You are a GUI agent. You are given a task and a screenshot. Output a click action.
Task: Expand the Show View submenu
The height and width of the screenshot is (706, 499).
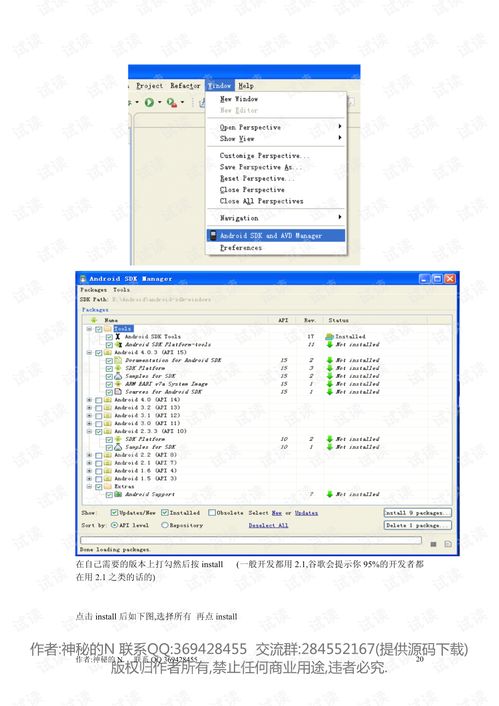coord(276,139)
